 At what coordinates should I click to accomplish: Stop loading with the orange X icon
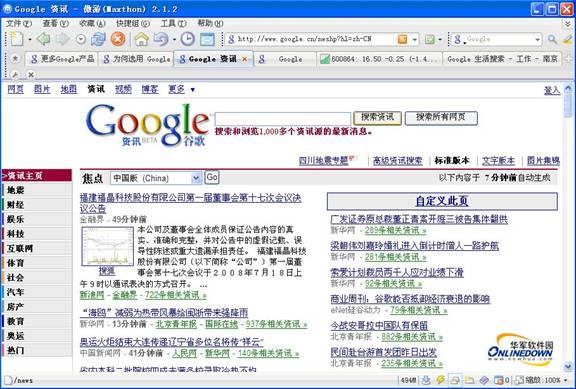click(118, 39)
